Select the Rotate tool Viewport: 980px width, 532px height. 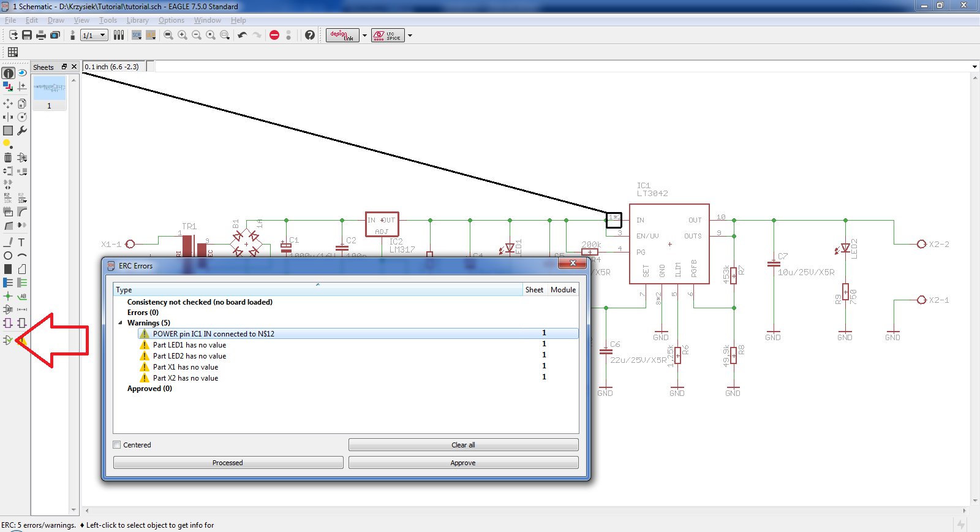[22, 117]
